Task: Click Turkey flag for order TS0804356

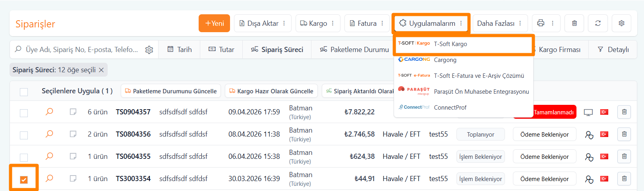Action: tap(604, 134)
